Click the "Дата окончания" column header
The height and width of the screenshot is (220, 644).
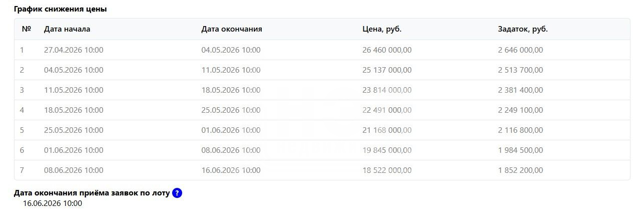click(232, 29)
